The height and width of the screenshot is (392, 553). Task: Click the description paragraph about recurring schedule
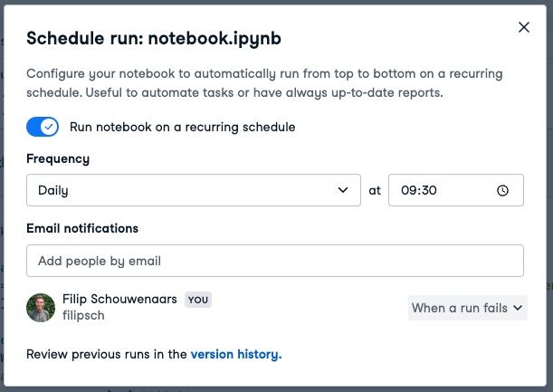264,83
